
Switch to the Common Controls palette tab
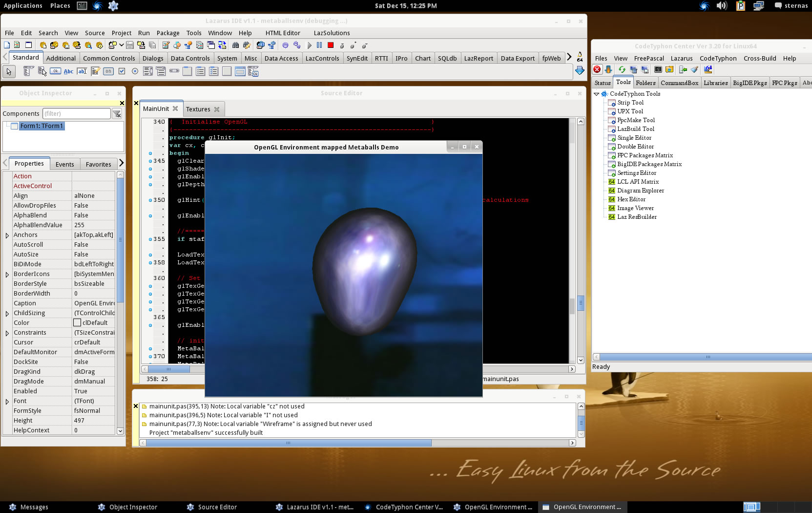pyautogui.click(x=109, y=58)
